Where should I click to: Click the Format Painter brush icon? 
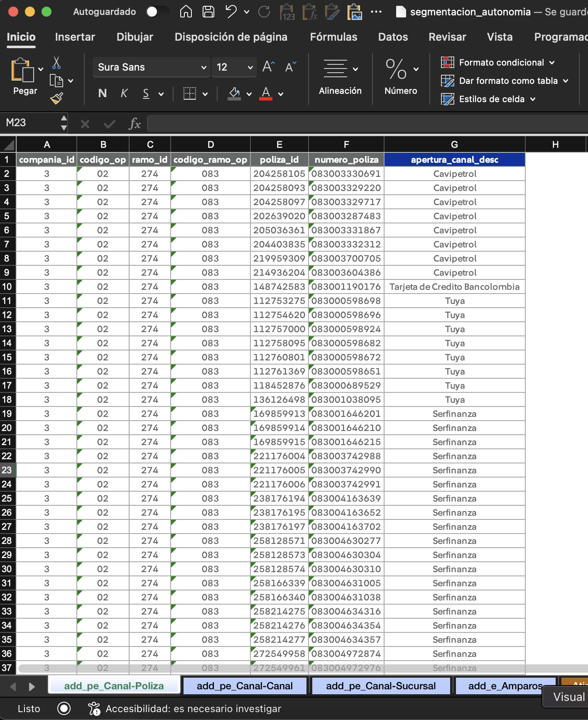click(x=56, y=98)
